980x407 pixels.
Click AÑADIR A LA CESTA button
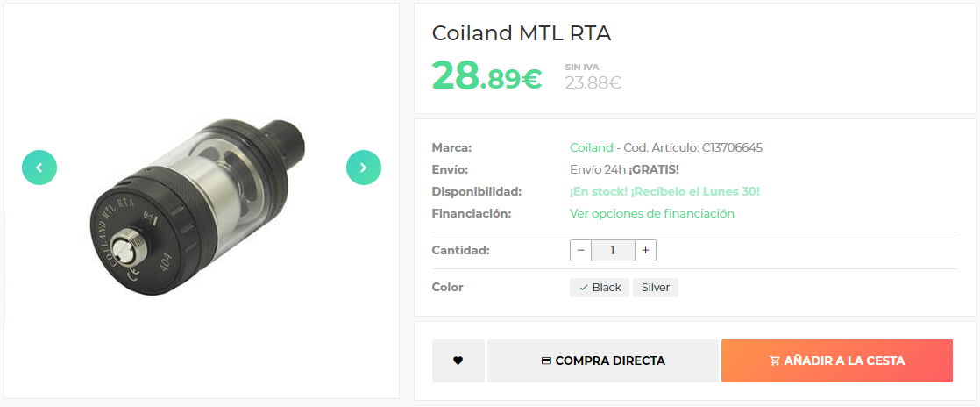click(836, 361)
